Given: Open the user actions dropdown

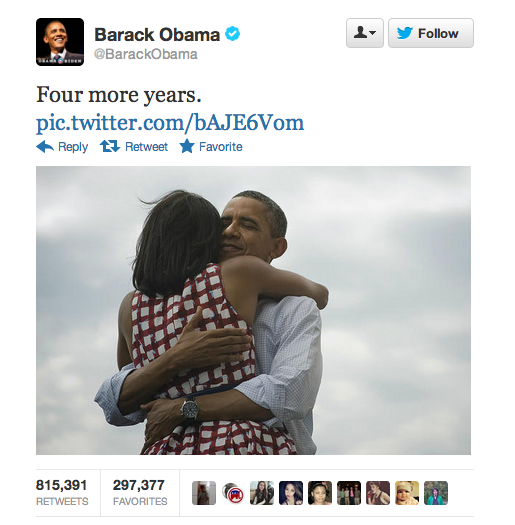Looking at the screenshot, I should 365,33.
